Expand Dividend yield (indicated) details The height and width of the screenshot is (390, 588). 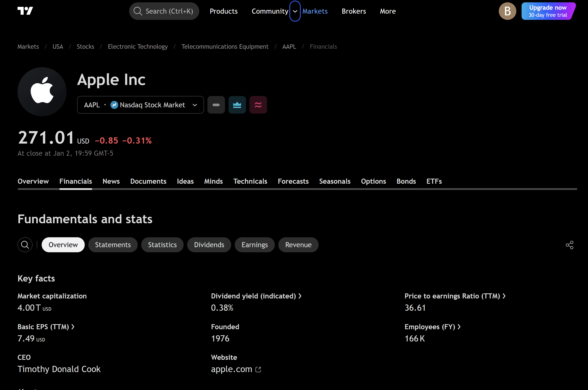(256, 296)
